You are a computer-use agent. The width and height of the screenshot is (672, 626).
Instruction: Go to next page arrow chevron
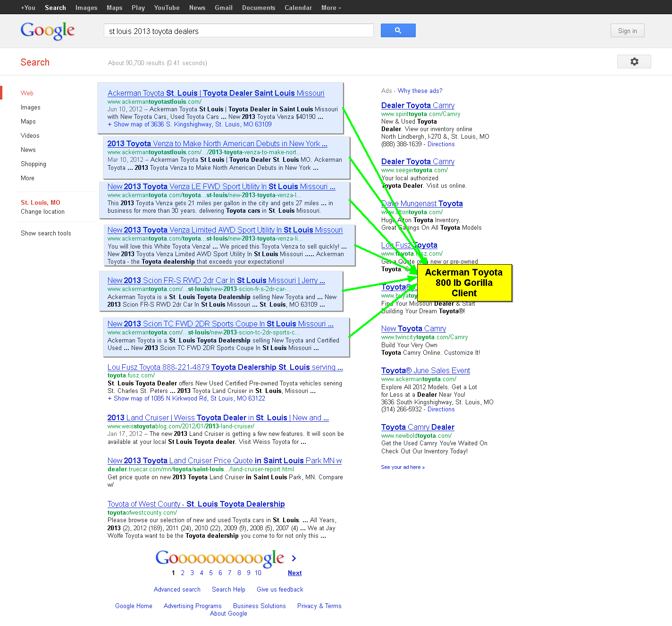click(x=294, y=558)
